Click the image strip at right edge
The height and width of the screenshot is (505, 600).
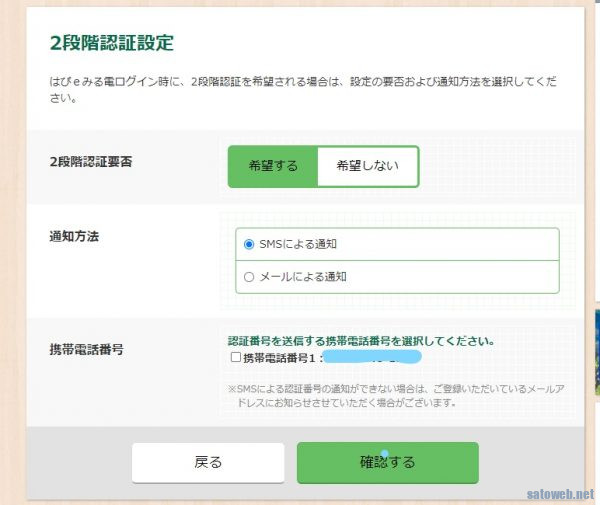click(x=594, y=350)
